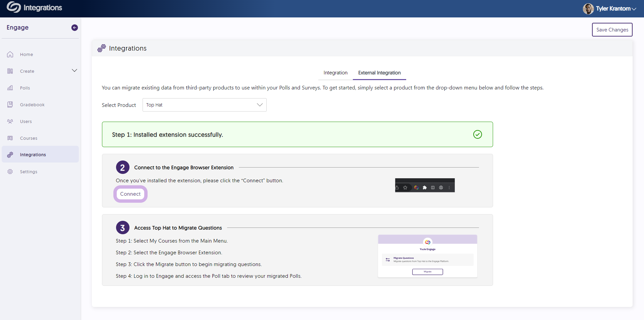Click the YuJa Engage migrate preview thumbnail
Screen dimensions: 644x320
click(x=427, y=256)
